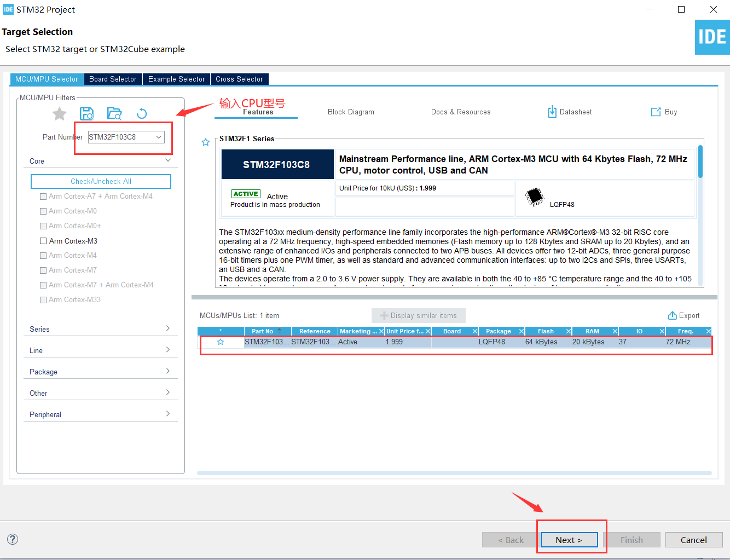Close the IO column
The image size is (730, 560).
(662, 331)
